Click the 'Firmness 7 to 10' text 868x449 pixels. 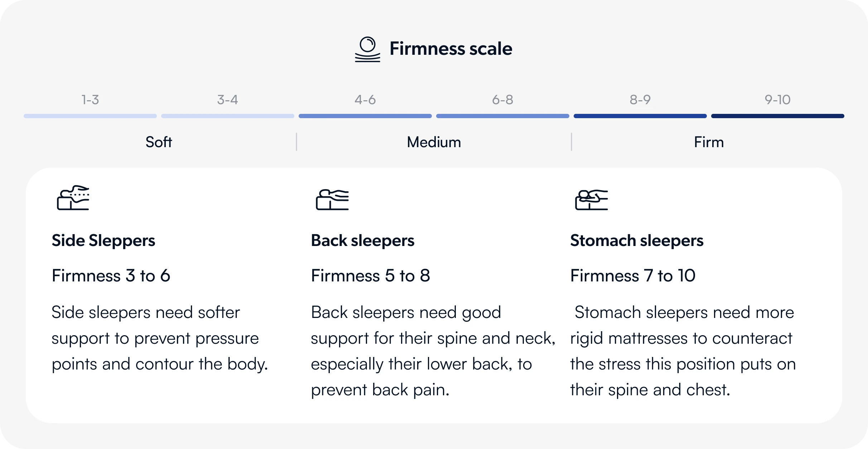[633, 276]
